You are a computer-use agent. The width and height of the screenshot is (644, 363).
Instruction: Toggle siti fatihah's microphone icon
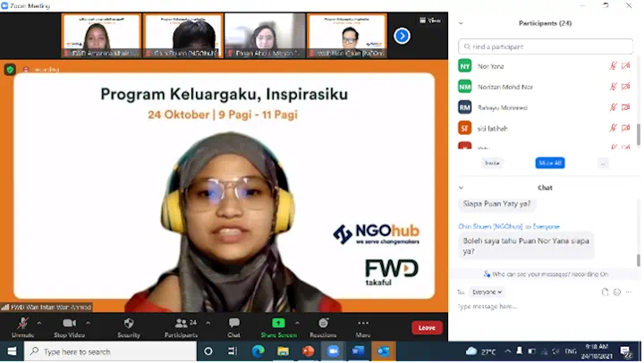(613, 128)
